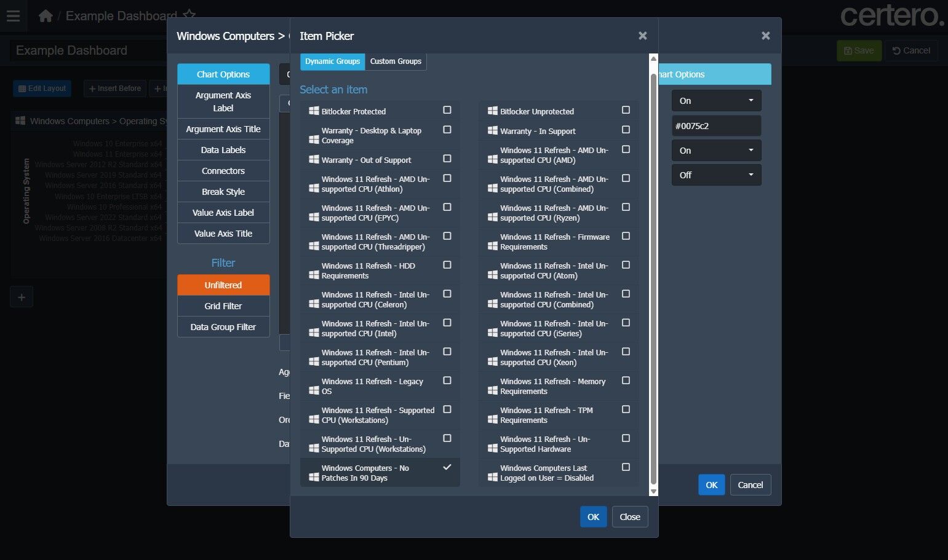Confirm Item Picker with OK button
This screenshot has width=948, height=560.
[x=594, y=517]
